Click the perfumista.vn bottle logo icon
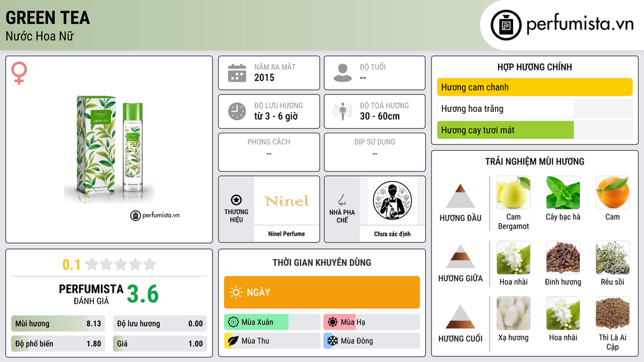644x362 pixels. 506,25
